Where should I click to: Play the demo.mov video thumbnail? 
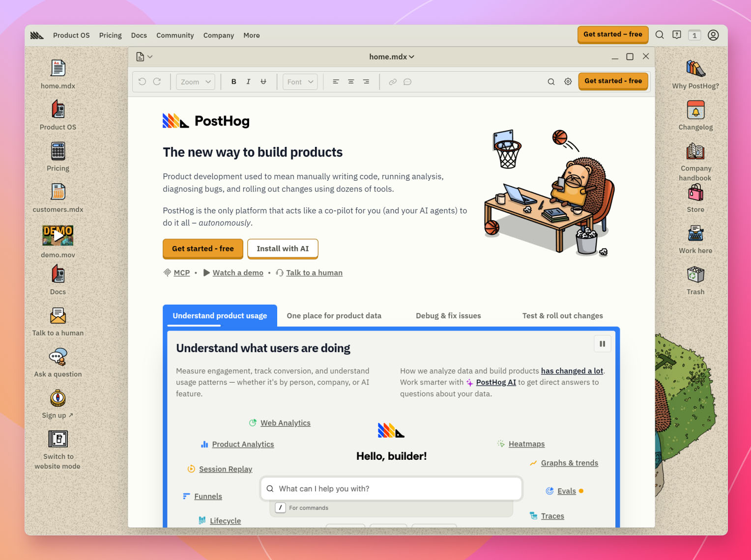click(58, 235)
